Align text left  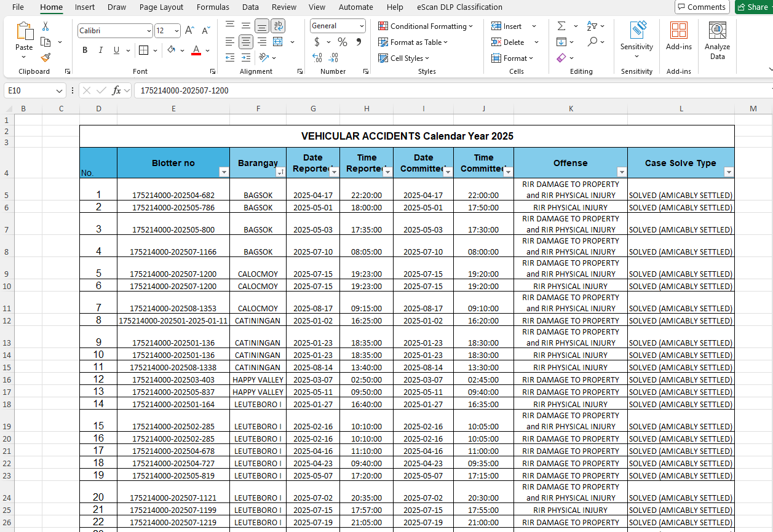[230, 42]
